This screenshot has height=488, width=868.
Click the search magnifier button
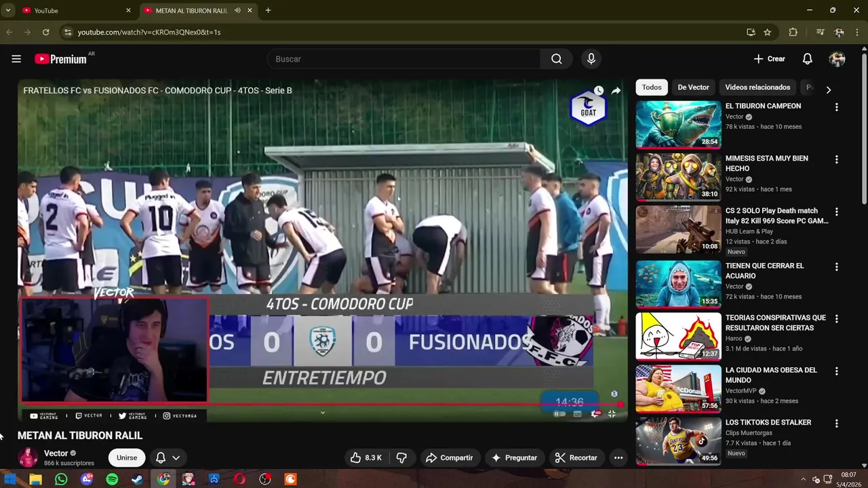[557, 59]
